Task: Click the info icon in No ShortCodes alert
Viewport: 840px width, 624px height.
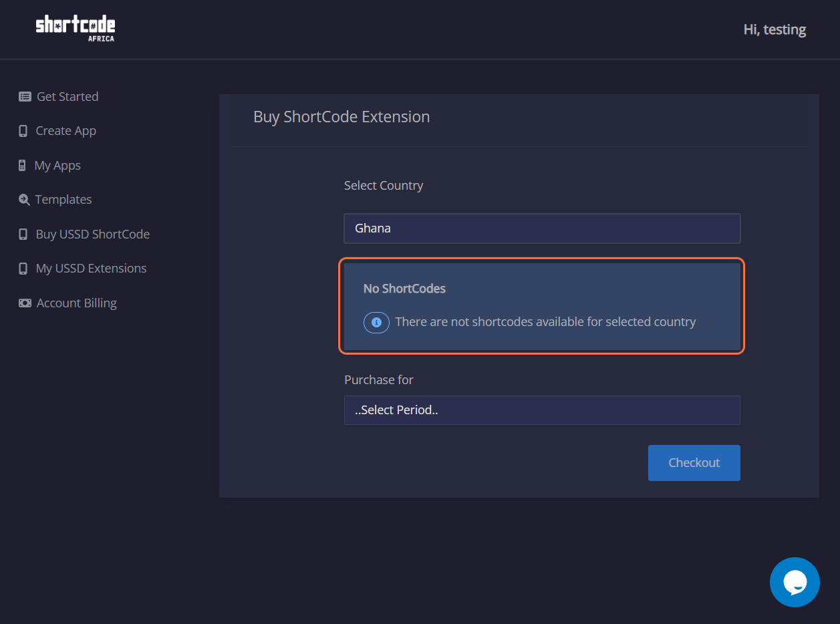Action: click(376, 323)
